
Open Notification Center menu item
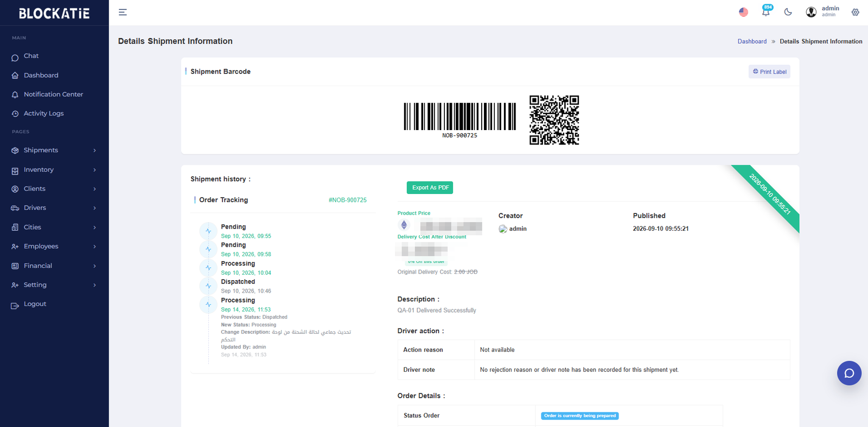pyautogui.click(x=54, y=94)
